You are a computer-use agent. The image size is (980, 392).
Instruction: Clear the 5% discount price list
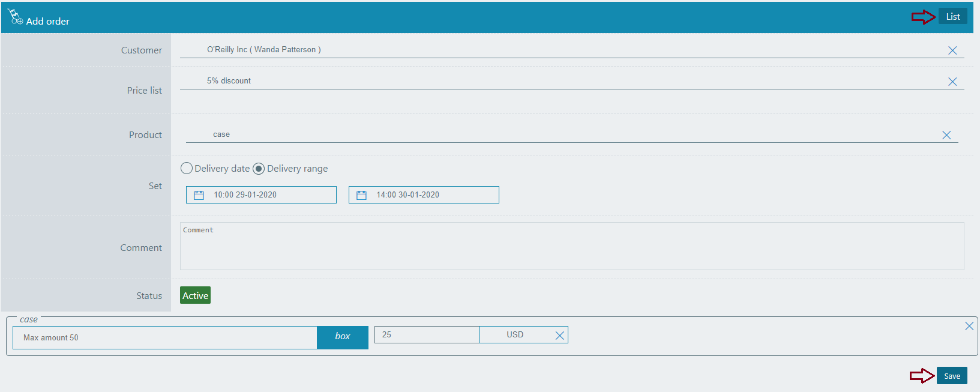click(952, 82)
